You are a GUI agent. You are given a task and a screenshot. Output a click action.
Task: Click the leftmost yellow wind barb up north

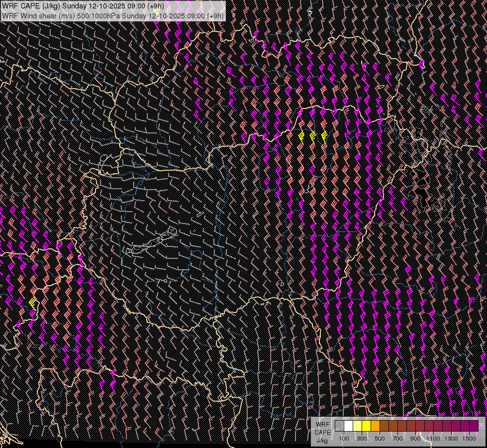click(301, 136)
